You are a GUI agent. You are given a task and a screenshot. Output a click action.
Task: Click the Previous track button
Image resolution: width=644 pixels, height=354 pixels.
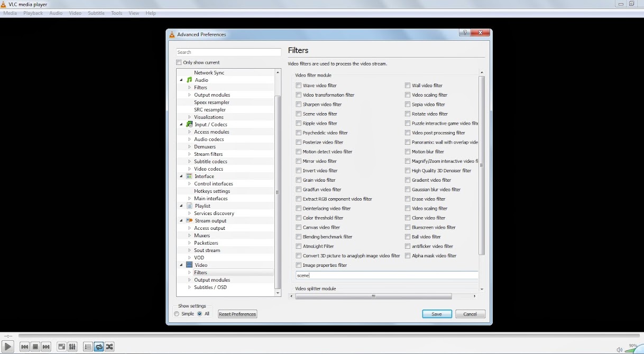(x=24, y=347)
